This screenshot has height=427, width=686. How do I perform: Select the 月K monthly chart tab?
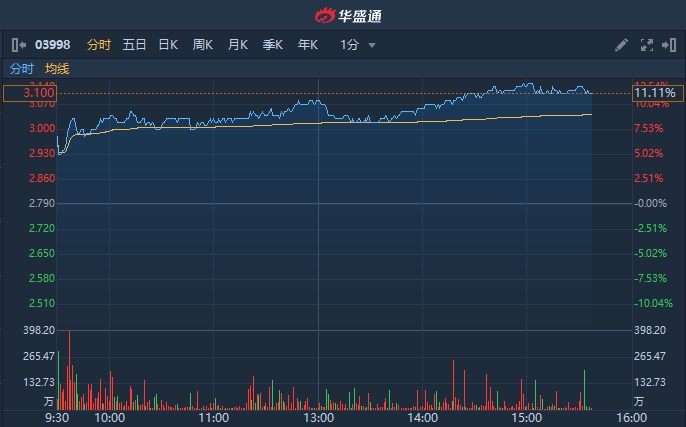tap(238, 45)
